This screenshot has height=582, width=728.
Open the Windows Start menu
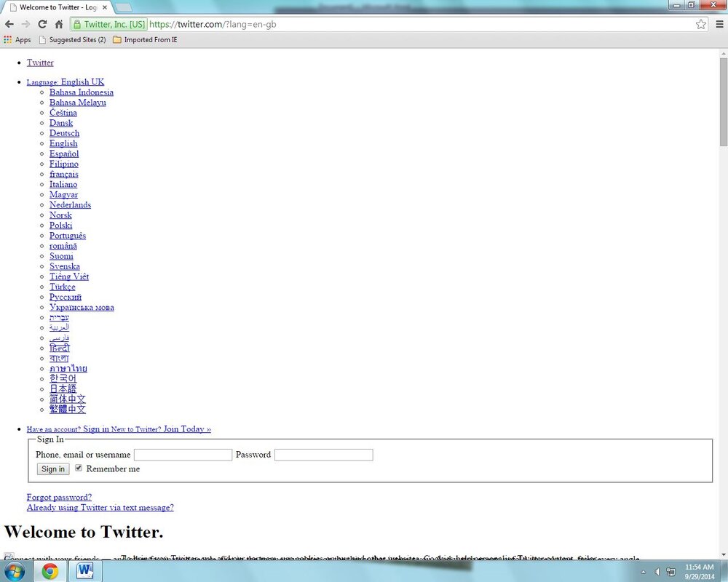pyautogui.click(x=14, y=571)
